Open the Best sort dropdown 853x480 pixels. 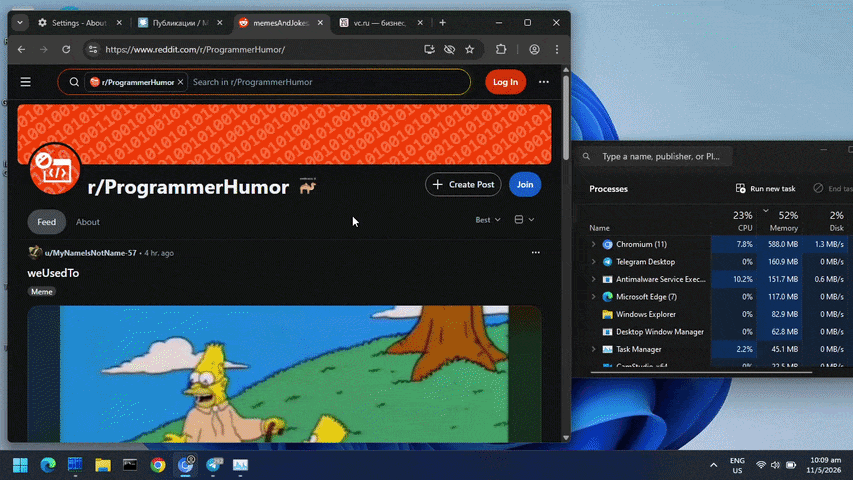pos(488,220)
